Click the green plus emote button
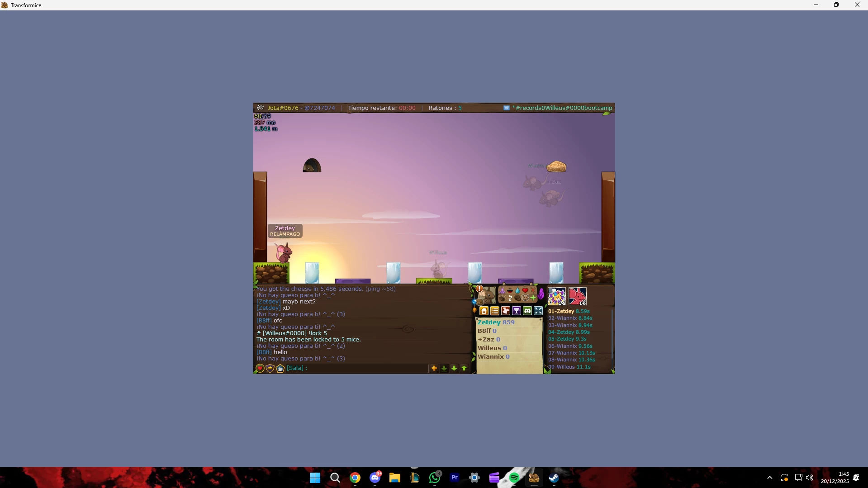The width and height of the screenshot is (868, 488). click(533, 298)
